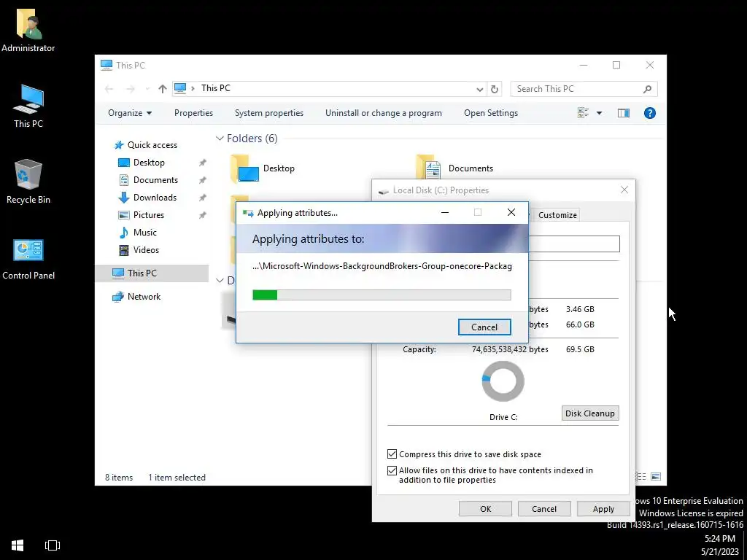Click the Windows Start button
Image resolution: width=747 pixels, height=560 pixels.
pos(18,545)
